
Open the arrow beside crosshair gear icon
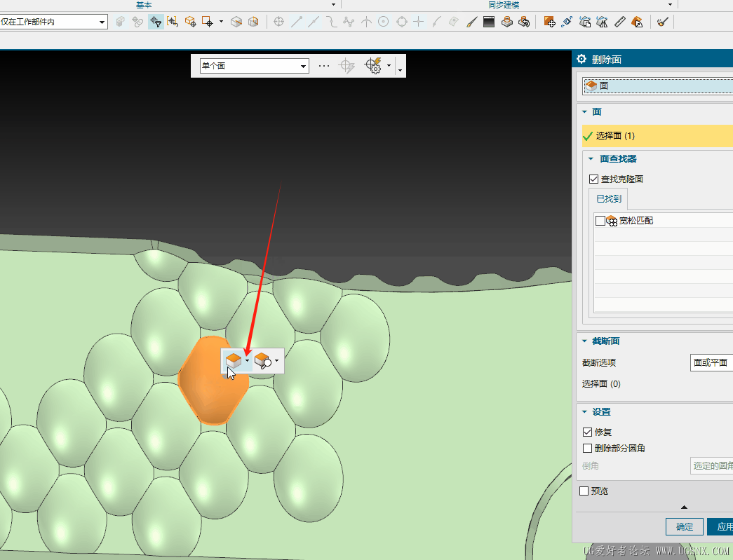(x=389, y=66)
